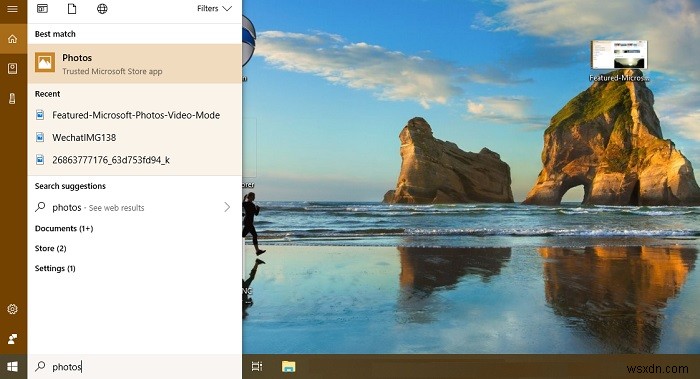The image size is (700, 379).
Task: Go to the Home icon in sidebar
Action: tap(12, 39)
